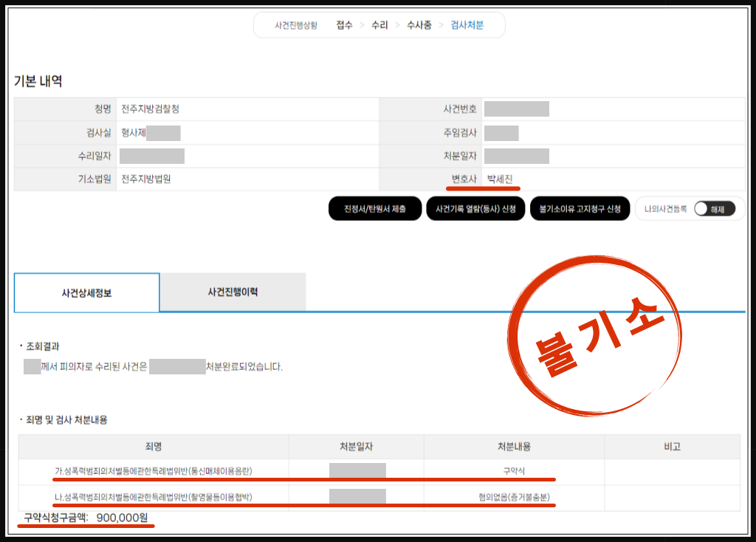Viewport: 756px width, 542px height.
Task: Click 혐의없음(증거불충분) disposition cell
Action: point(514,497)
